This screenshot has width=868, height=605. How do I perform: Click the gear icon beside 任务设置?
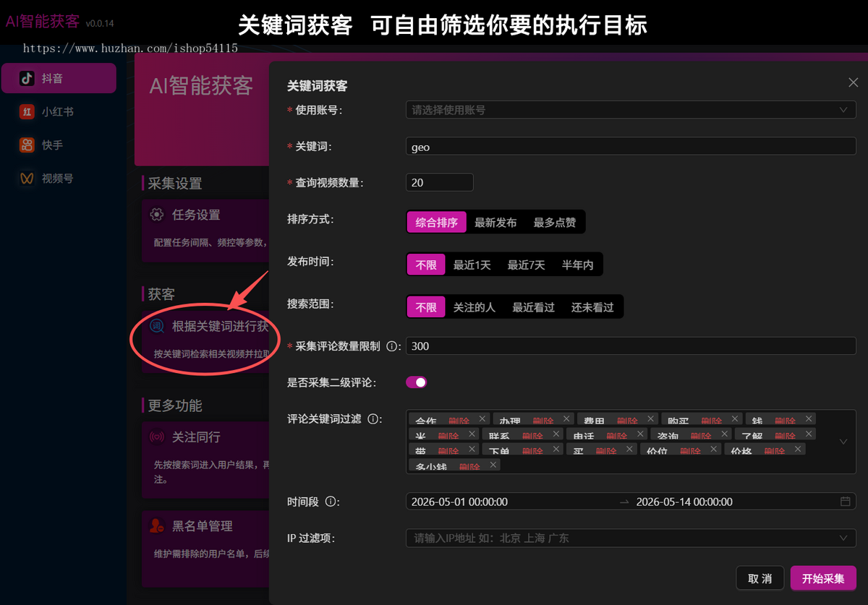pyautogui.click(x=156, y=215)
